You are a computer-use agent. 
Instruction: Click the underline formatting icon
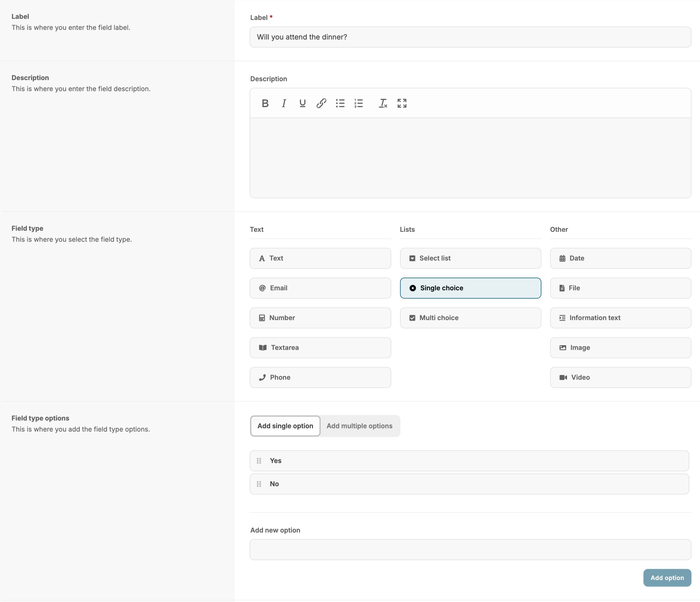302,103
